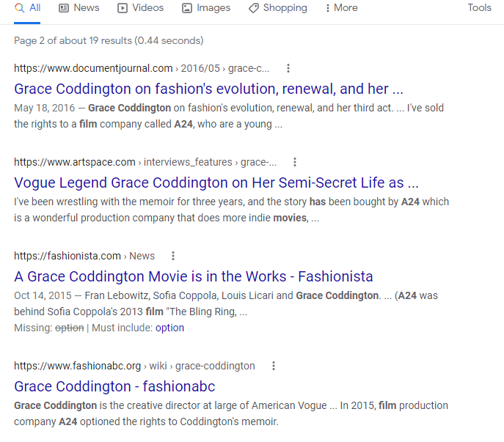Viewport: 504px width, 442px height.
Task: Click the 'Oct 14, 2015' snippet date
Action: coord(43,295)
